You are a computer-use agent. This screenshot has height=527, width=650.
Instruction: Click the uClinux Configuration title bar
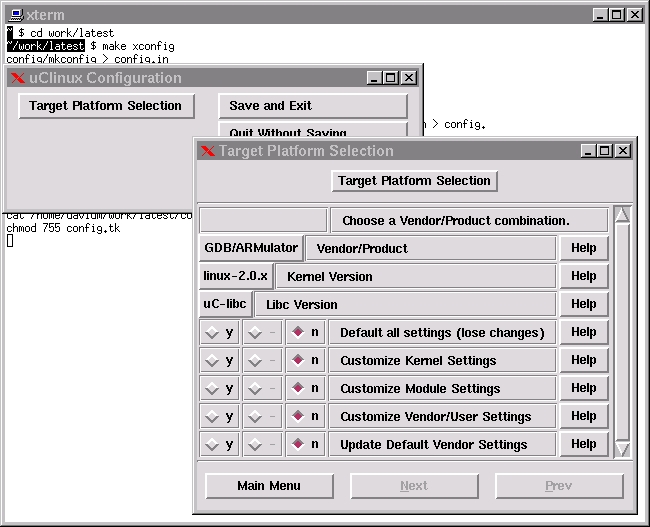pyautogui.click(x=213, y=78)
